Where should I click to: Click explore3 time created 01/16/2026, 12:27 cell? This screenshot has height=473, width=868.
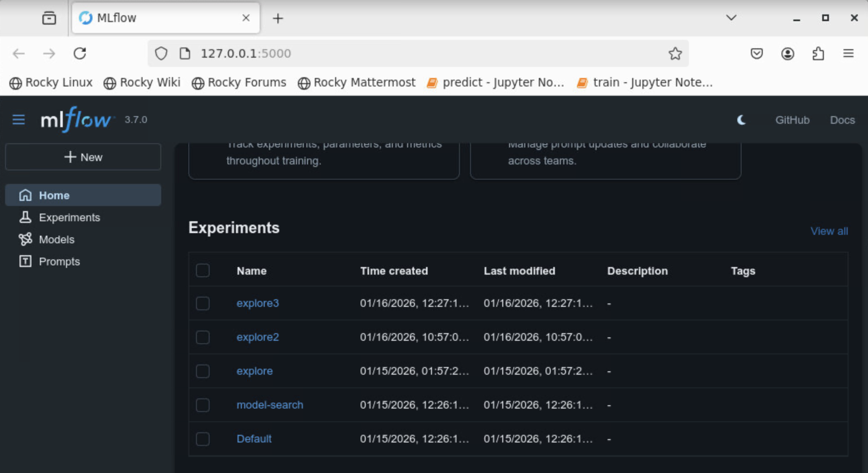click(x=414, y=303)
